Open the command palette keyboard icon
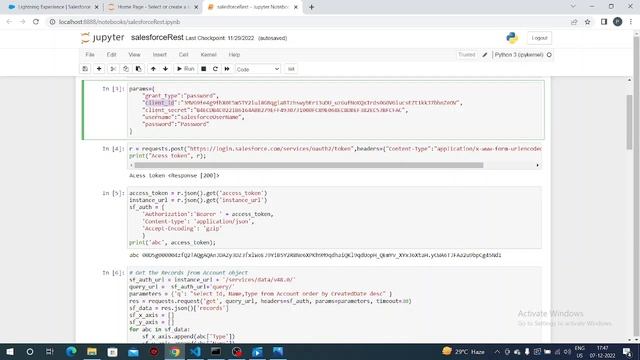 [291, 69]
